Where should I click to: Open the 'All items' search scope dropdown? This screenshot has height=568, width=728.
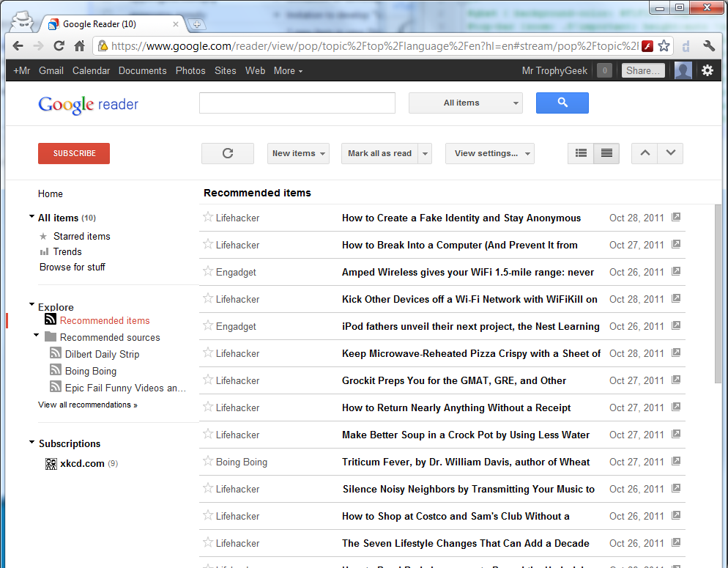466,103
